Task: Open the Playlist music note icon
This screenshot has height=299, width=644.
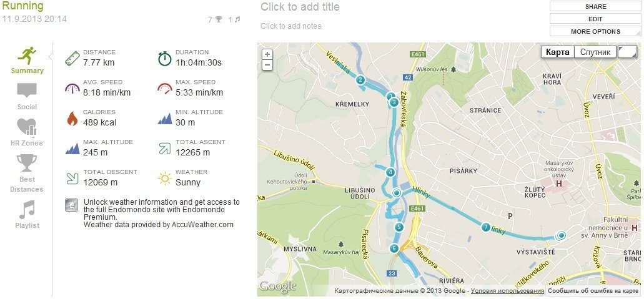Action: [27, 210]
